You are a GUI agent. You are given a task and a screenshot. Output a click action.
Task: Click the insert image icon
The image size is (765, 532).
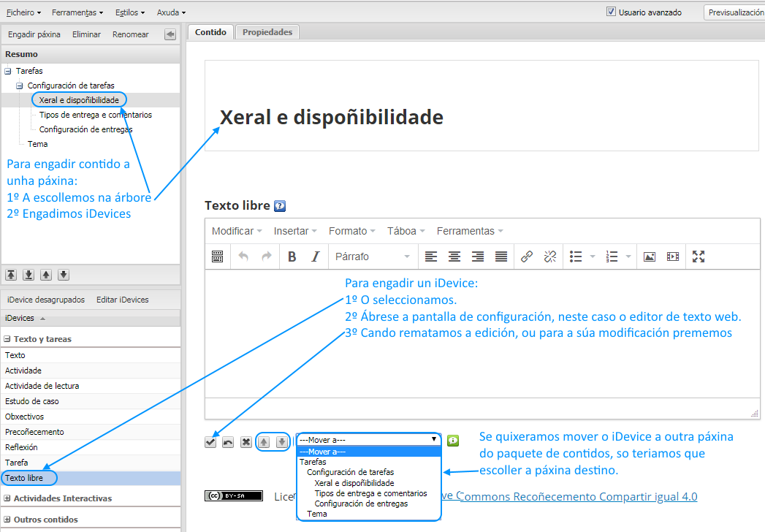click(649, 256)
